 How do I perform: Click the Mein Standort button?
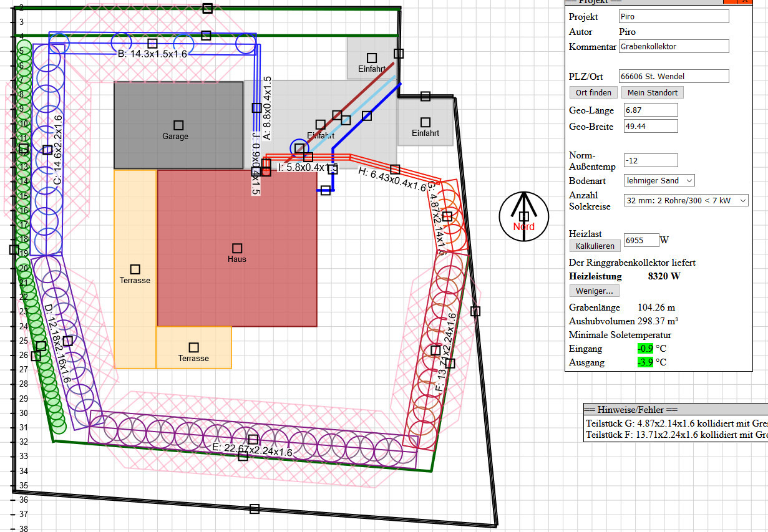[652, 92]
